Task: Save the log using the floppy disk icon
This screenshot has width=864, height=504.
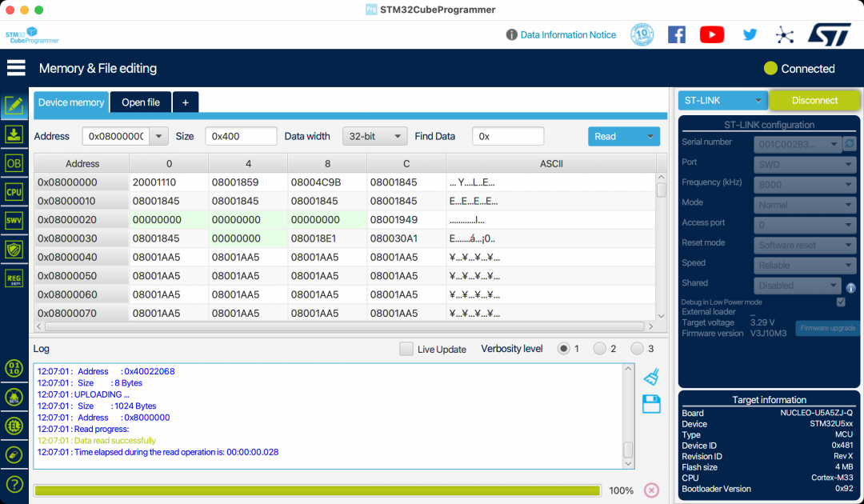Action: [x=650, y=404]
